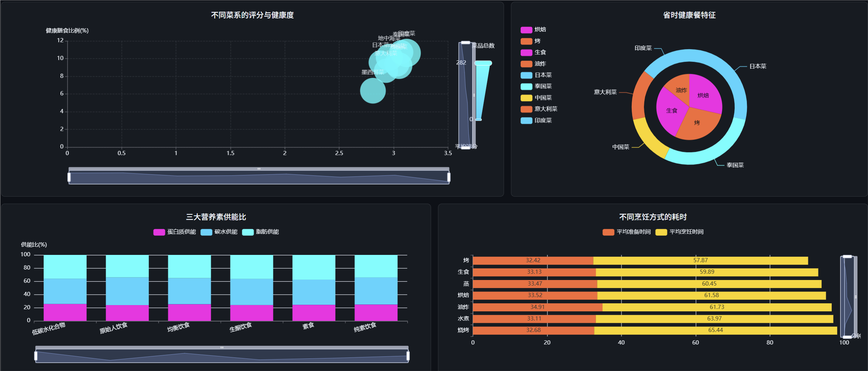Toggle 烤 entry in the pie chart legend
The width and height of the screenshot is (868, 371).
point(530,41)
